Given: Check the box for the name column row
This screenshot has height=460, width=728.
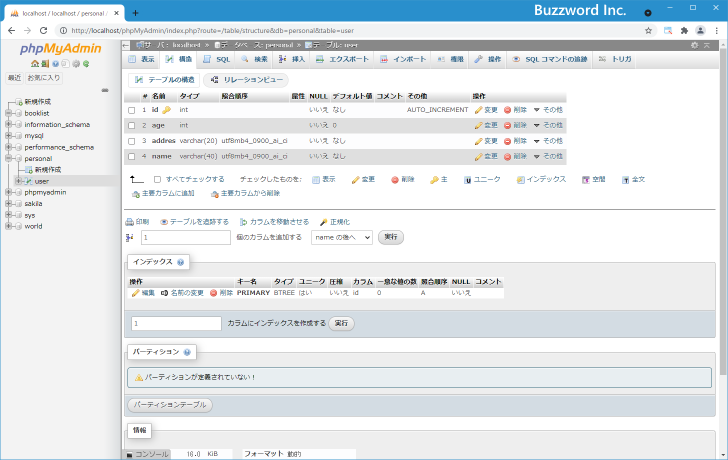Looking at the screenshot, I should (x=131, y=156).
